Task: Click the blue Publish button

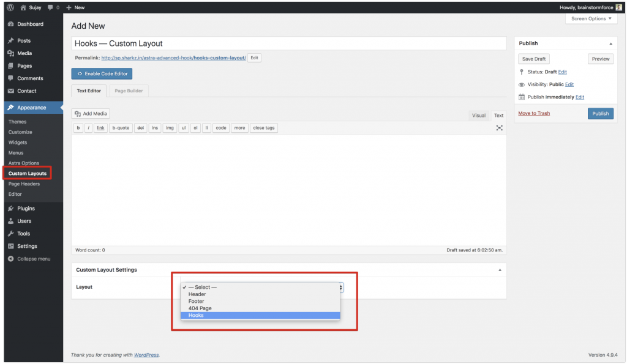Action: coord(601,114)
